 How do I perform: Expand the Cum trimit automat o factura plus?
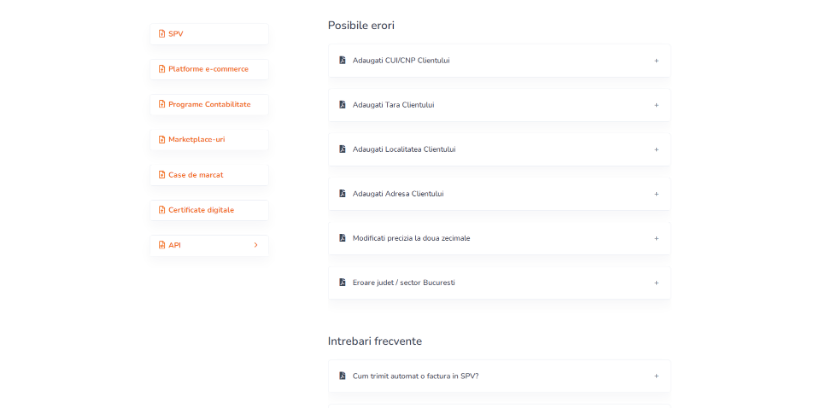tap(656, 376)
